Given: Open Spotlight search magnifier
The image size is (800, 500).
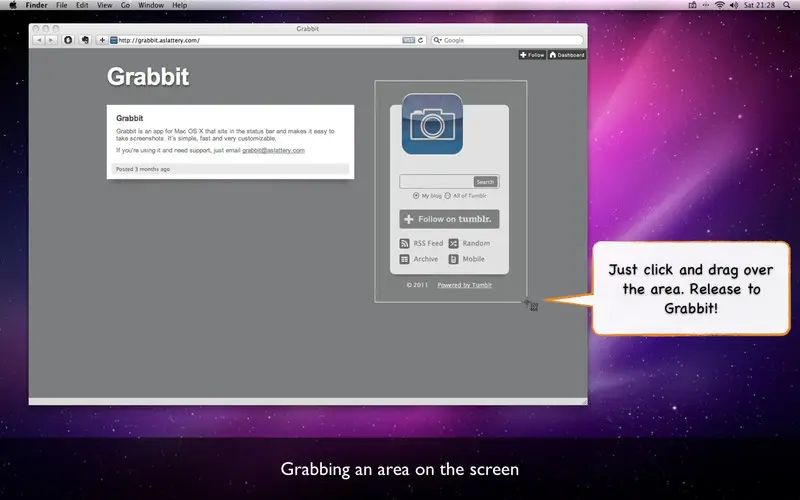Looking at the screenshot, I should [x=787, y=5].
